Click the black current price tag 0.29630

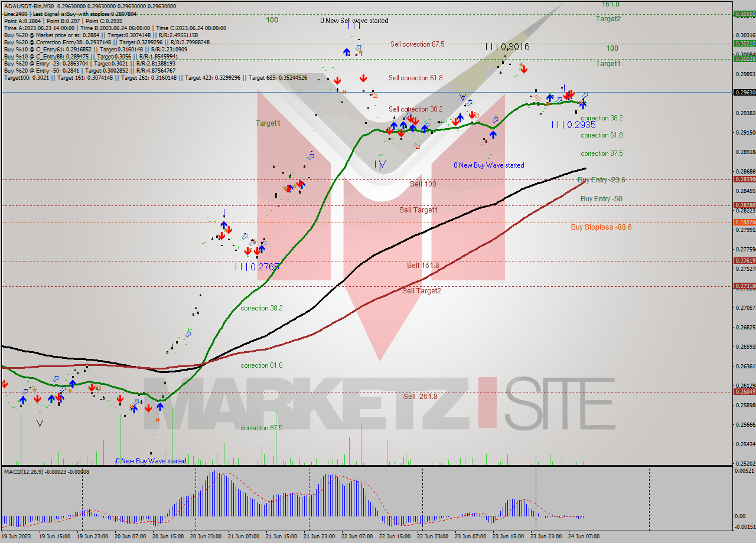point(744,92)
